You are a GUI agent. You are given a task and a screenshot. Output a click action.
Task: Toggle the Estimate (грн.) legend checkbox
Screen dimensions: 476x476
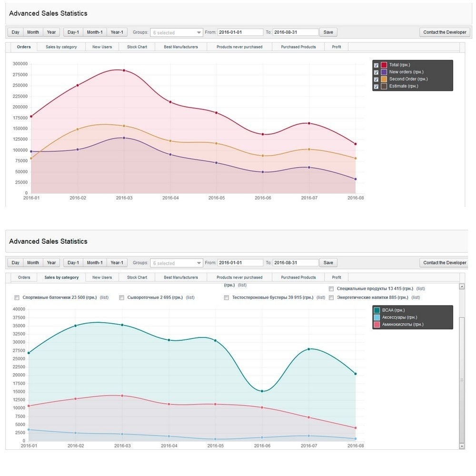pos(376,87)
